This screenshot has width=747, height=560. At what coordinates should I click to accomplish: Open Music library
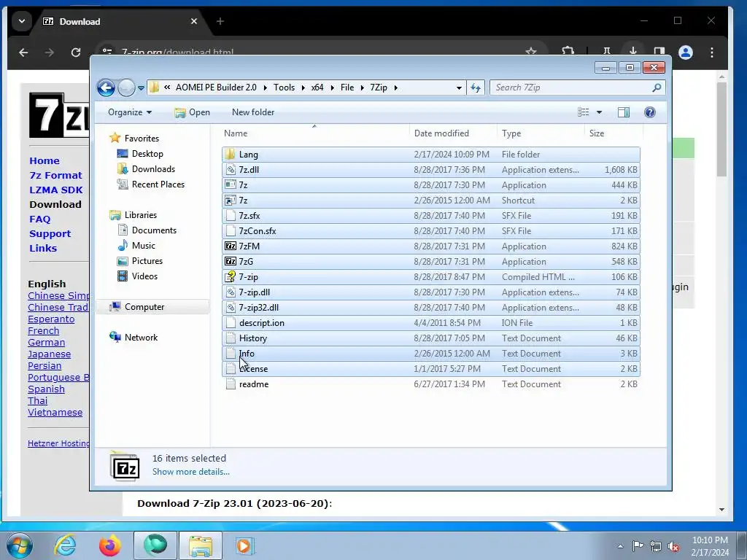[x=144, y=246]
